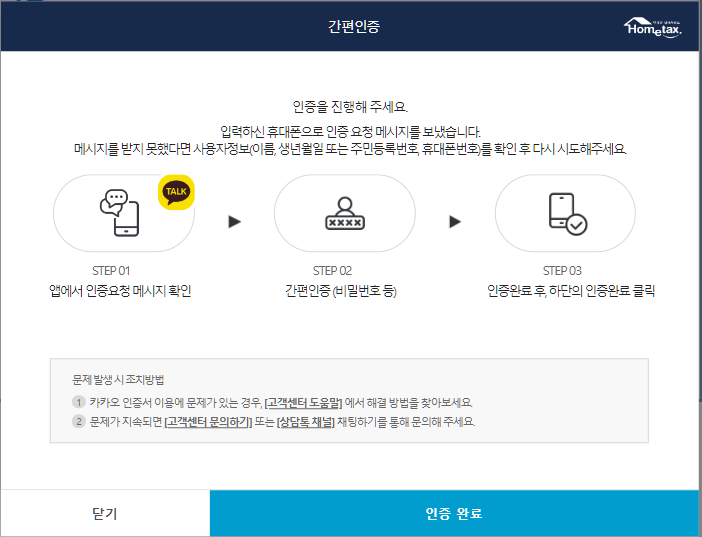Click the phone with checkmark icon for STEP 03
Viewport: 702px width, 537px height.
568,214
